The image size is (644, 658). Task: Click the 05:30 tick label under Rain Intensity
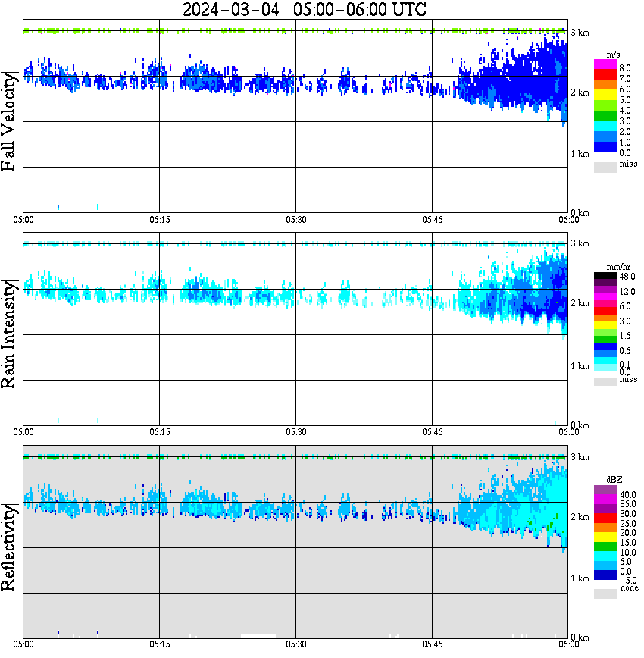[296, 432]
